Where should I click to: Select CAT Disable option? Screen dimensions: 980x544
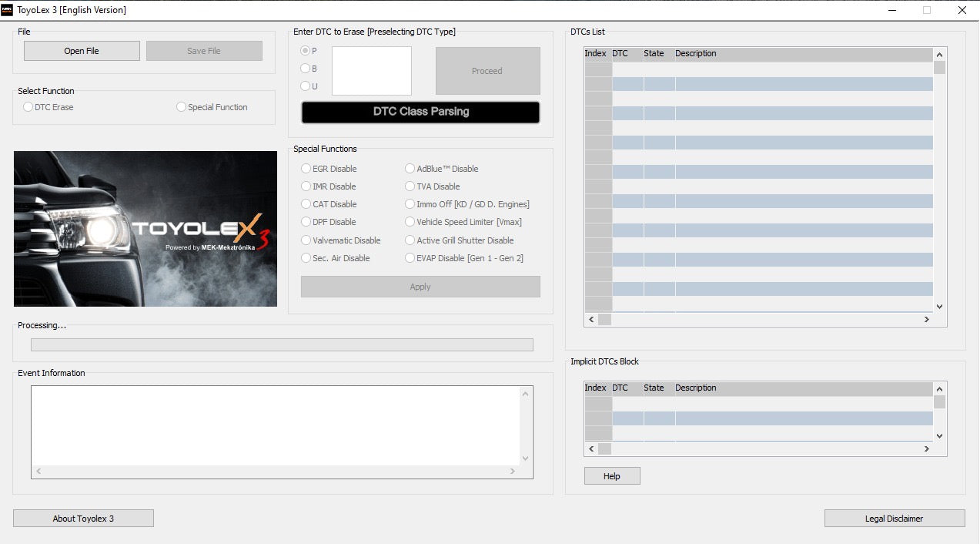(329, 204)
